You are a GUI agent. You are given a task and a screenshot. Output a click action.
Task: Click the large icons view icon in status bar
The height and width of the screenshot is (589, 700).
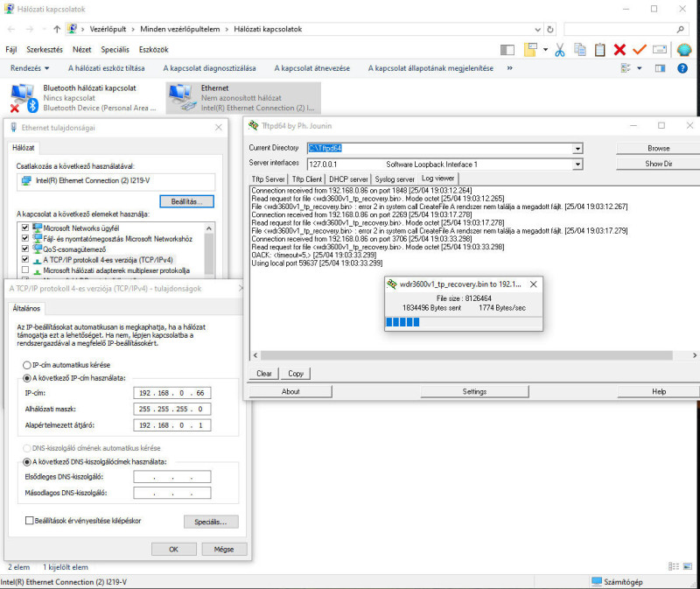(688, 566)
